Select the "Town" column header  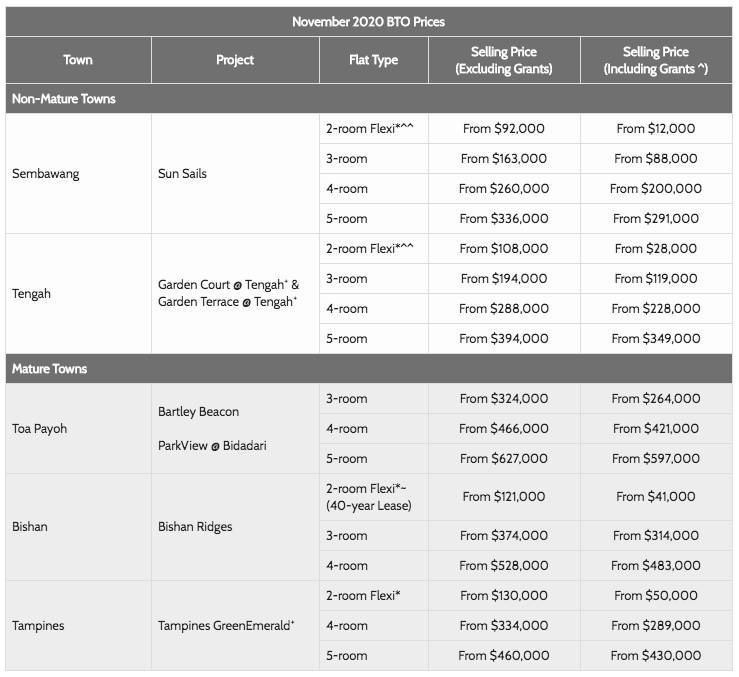pyautogui.click(x=78, y=60)
